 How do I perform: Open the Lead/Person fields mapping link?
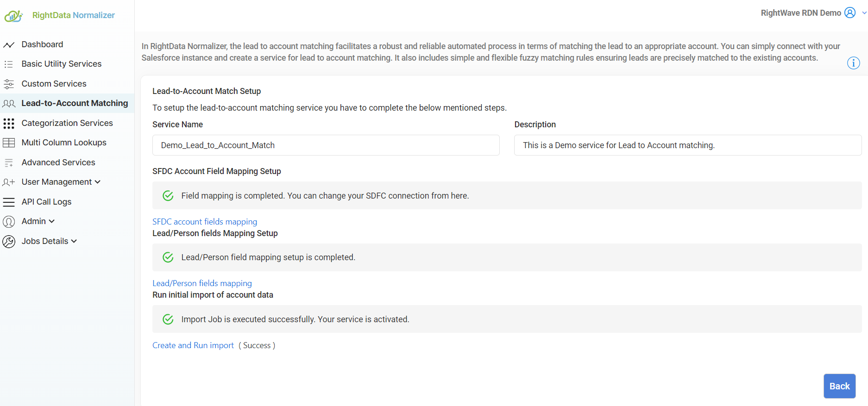click(x=202, y=283)
